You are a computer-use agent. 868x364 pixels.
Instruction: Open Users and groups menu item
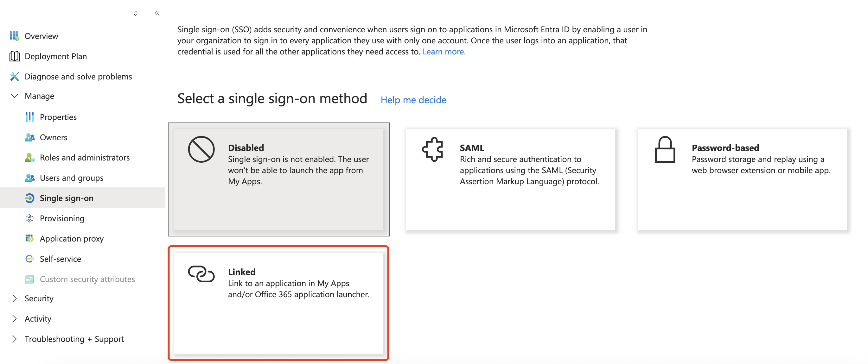[71, 178]
